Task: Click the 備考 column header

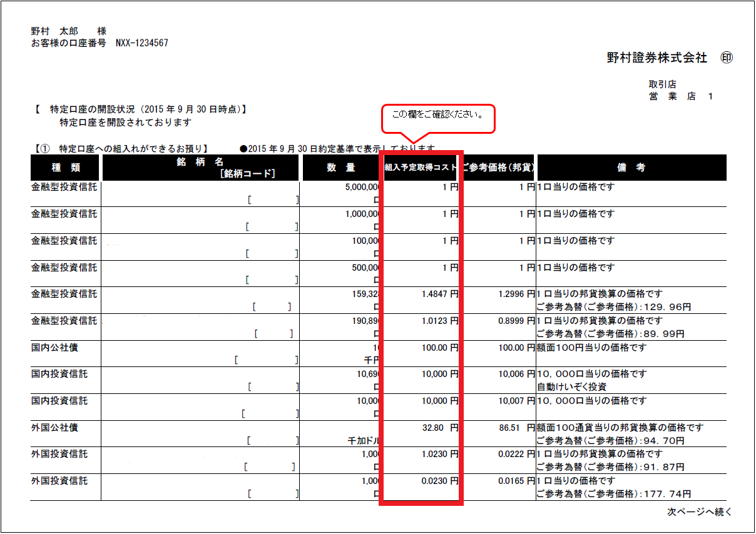Action: (632, 168)
